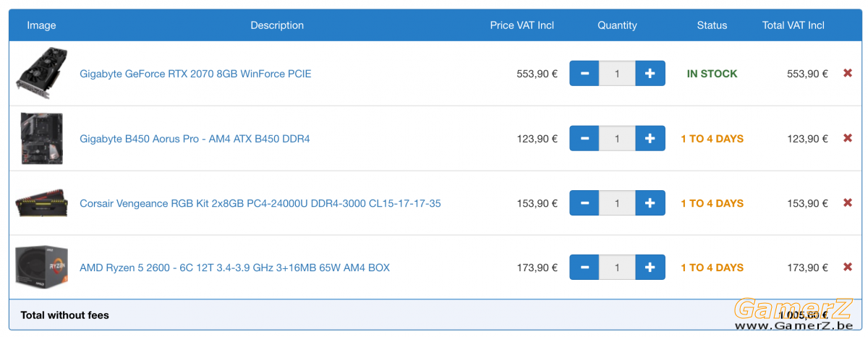Edit quantity field for GeForce RTX 2070

[x=617, y=73]
